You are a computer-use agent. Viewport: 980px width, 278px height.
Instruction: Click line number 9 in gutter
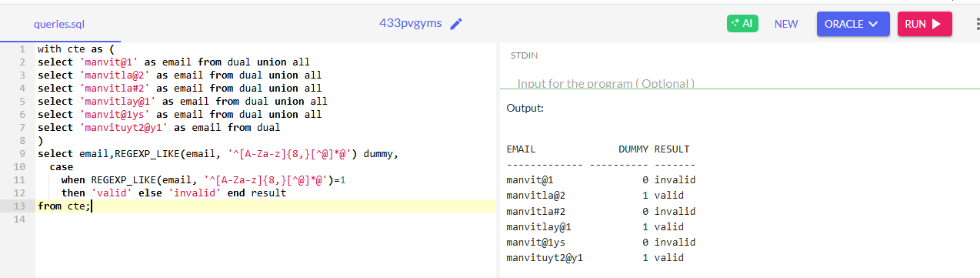coord(23,154)
